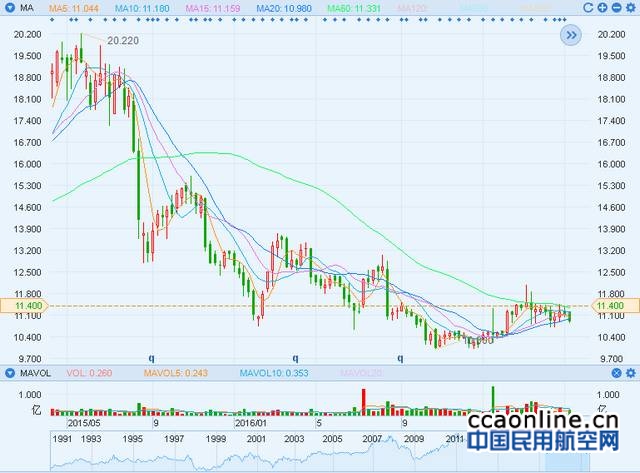Click the first q marker below the chart
640x473 pixels.
tap(152, 357)
